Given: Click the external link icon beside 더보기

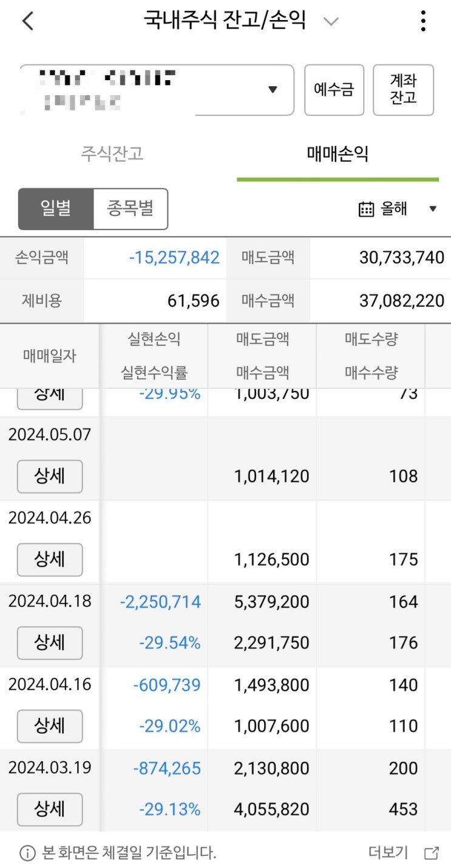Looking at the screenshot, I should point(432,853).
